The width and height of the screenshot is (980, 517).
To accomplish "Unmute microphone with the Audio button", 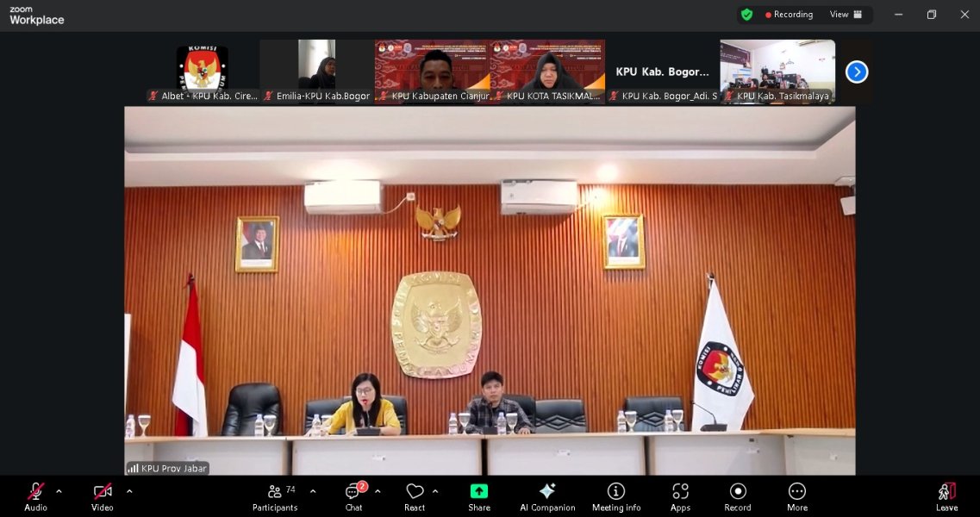I will pos(35,496).
